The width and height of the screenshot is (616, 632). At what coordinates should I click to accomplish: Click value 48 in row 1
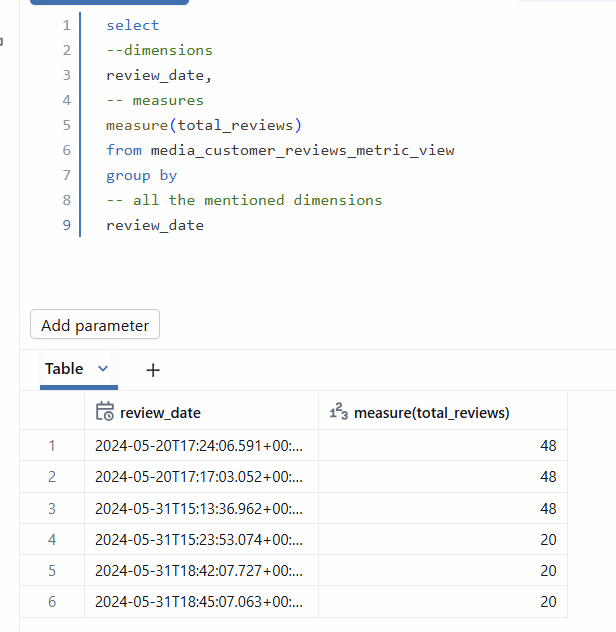[548, 445]
